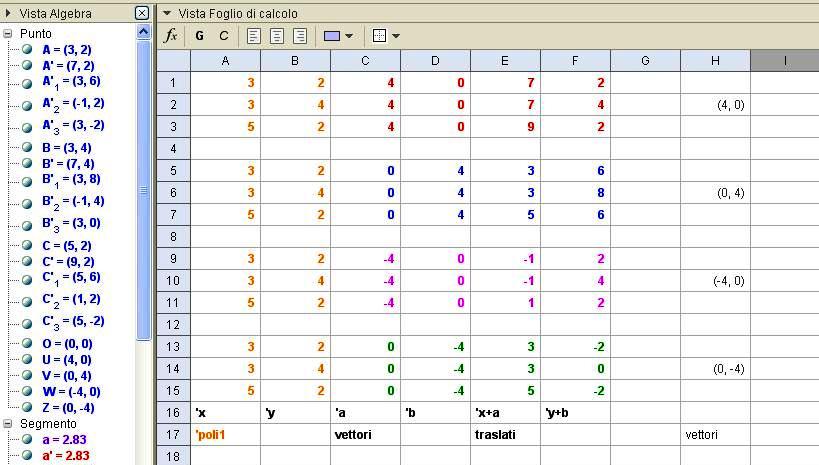This screenshot has height=465, width=819.
Task: Click the select-all corner of spreadsheet
Action: click(x=173, y=61)
